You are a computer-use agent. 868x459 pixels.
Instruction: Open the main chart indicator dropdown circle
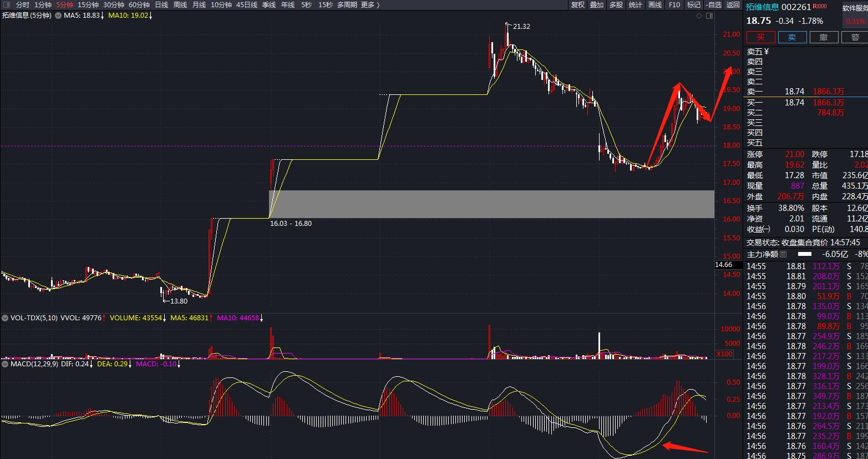tap(57, 16)
